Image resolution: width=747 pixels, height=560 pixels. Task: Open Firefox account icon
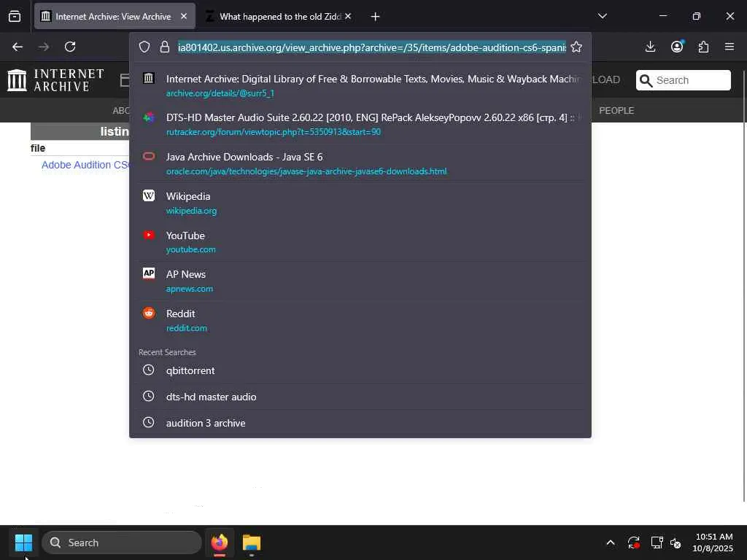(x=677, y=47)
